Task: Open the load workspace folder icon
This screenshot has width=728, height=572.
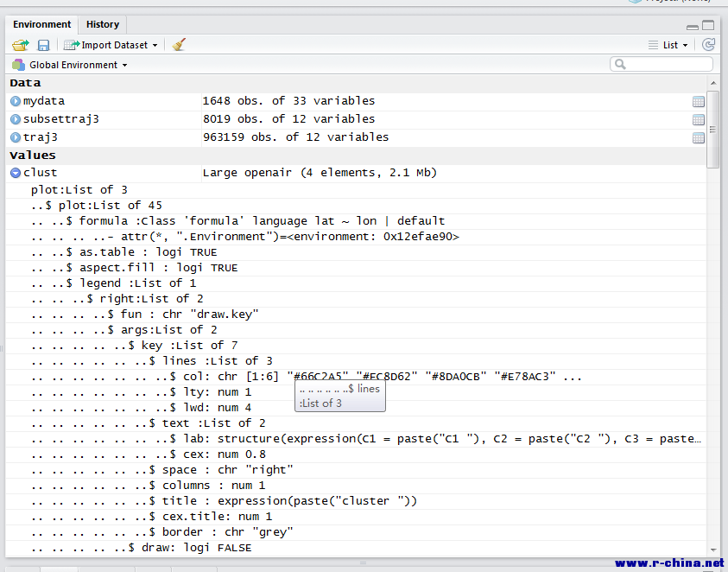Action: pos(21,45)
